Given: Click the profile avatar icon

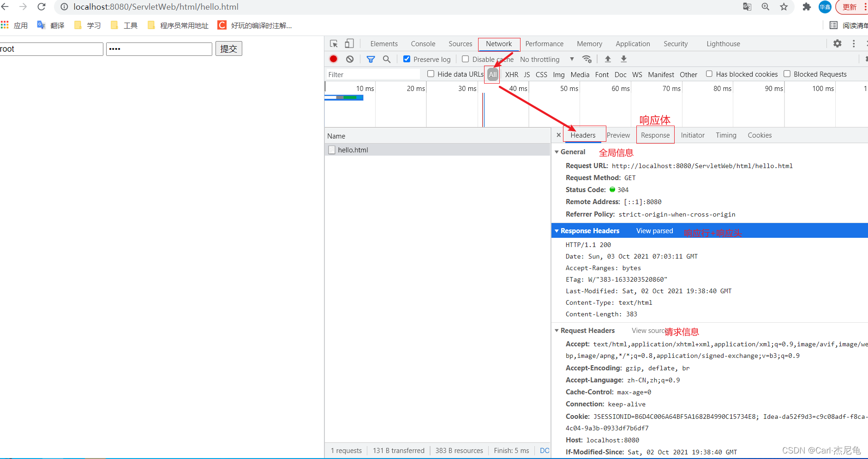Looking at the screenshot, I should [x=825, y=6].
